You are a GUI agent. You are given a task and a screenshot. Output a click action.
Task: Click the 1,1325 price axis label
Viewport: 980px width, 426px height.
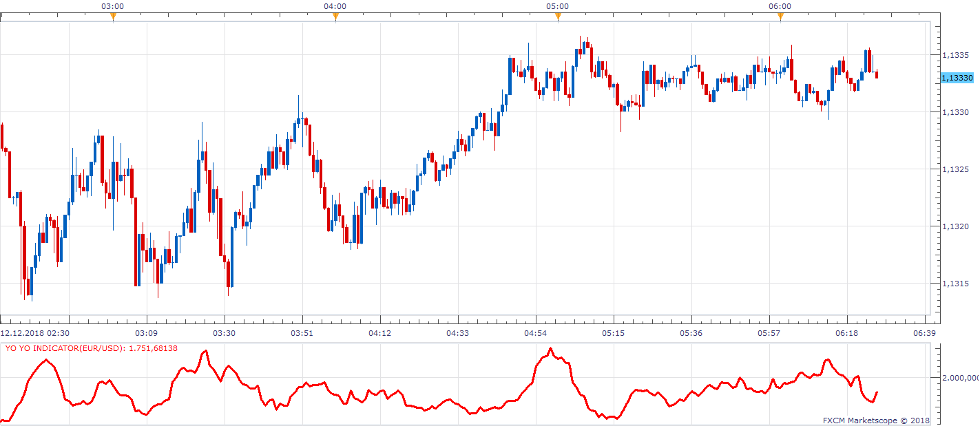tap(956, 169)
